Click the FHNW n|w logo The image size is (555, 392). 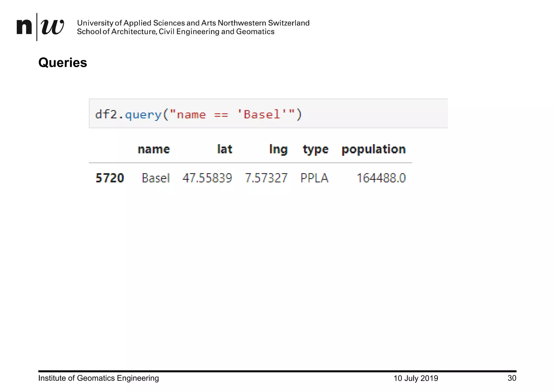(x=40, y=27)
